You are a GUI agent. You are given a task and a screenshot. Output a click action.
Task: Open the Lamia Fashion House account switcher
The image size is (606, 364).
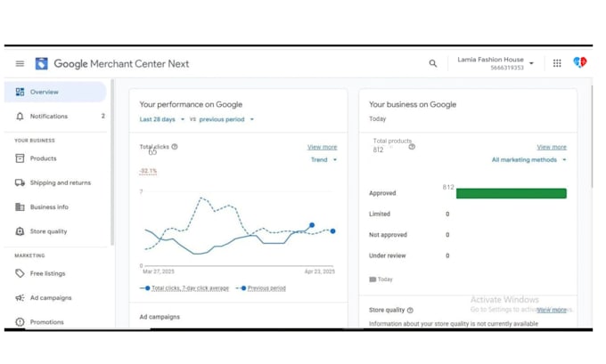pyautogui.click(x=495, y=63)
